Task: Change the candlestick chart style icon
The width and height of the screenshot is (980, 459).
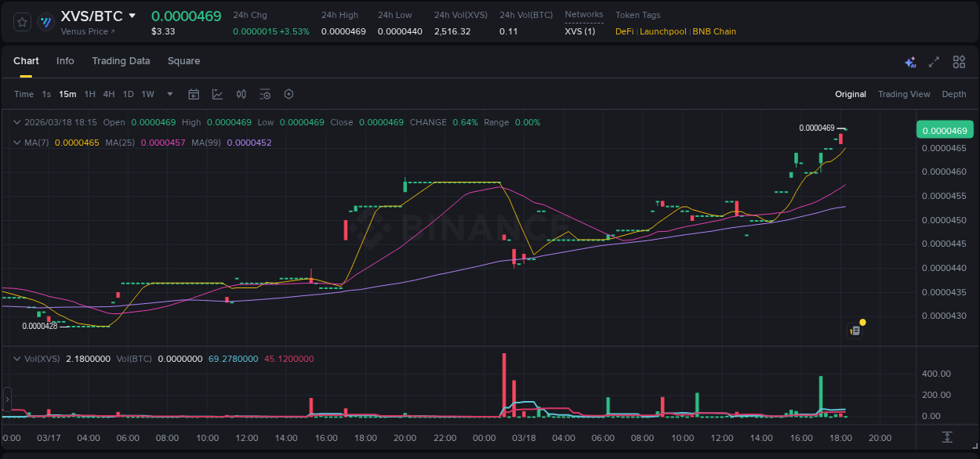Action: pos(241,94)
